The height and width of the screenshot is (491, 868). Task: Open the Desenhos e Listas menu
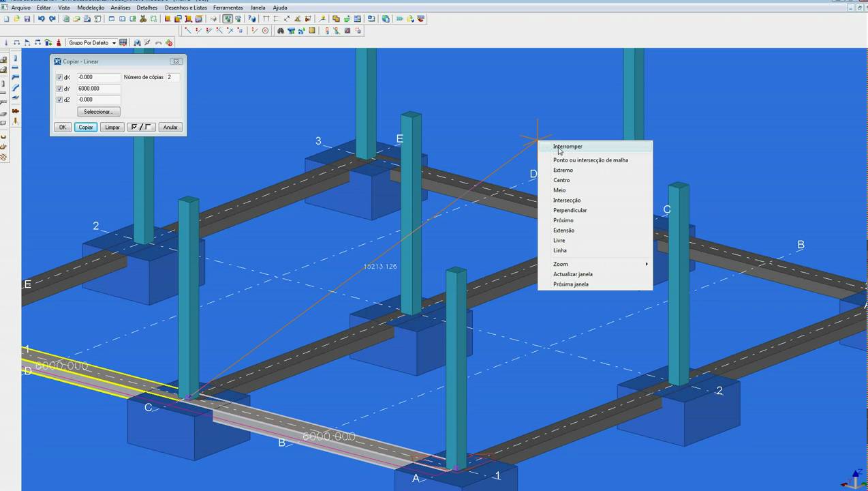[185, 8]
